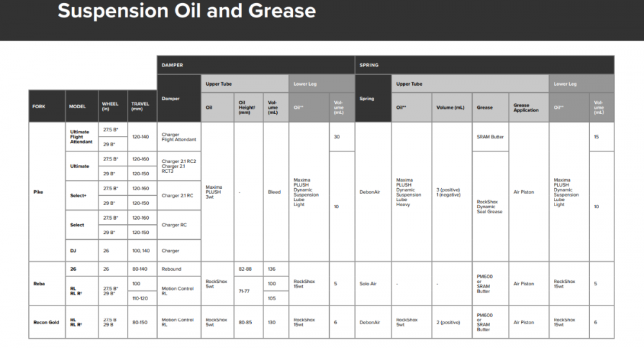Viewport: 644px width, 348px height.
Task: Click 'Lower Leg' header under DAMPER
Action: coord(321,84)
